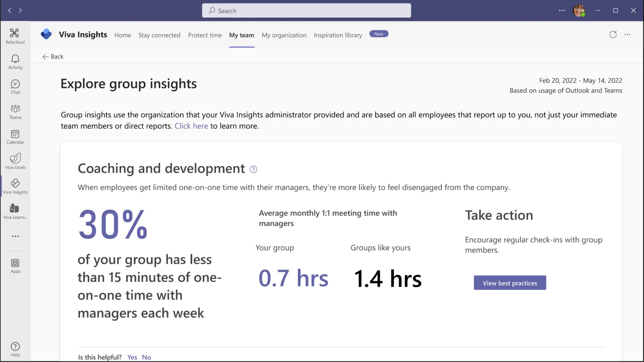
Task: Open the Viva Learning app icon
Action: click(15, 208)
